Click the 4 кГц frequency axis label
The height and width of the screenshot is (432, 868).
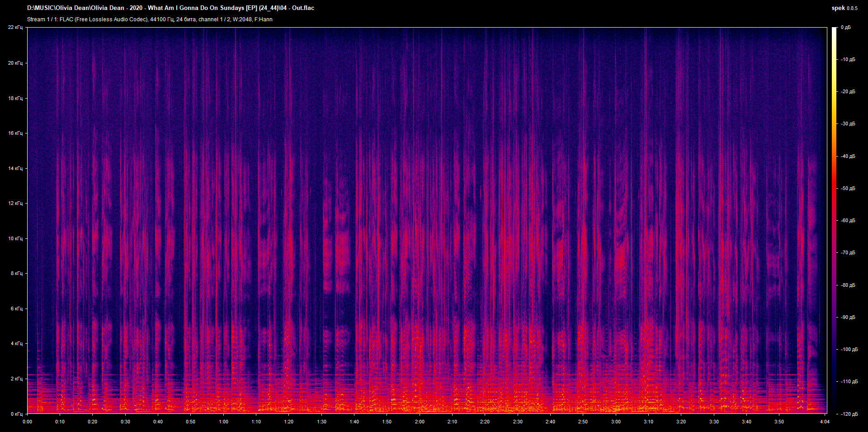pos(16,343)
